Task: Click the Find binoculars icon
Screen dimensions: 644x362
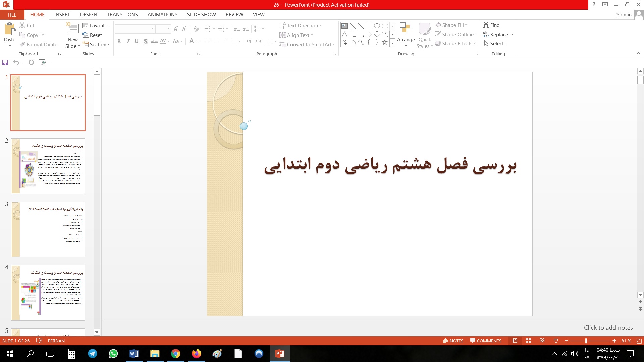Action: (x=486, y=25)
